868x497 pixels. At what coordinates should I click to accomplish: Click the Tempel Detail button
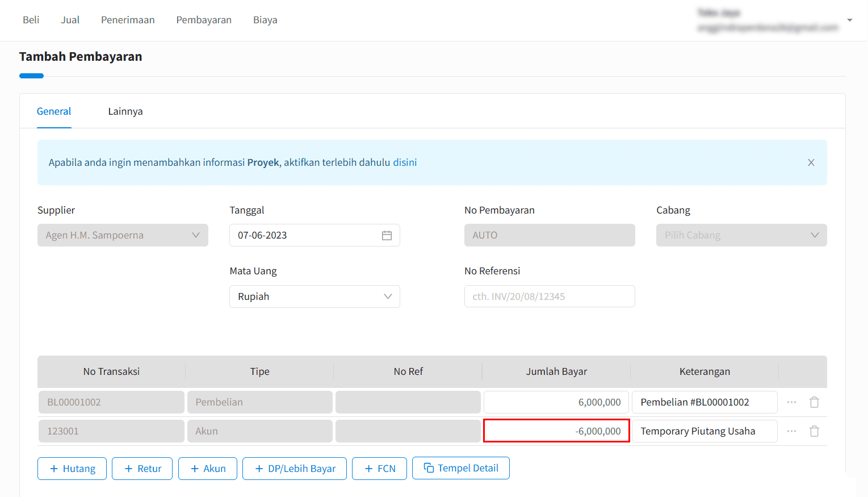coord(461,468)
